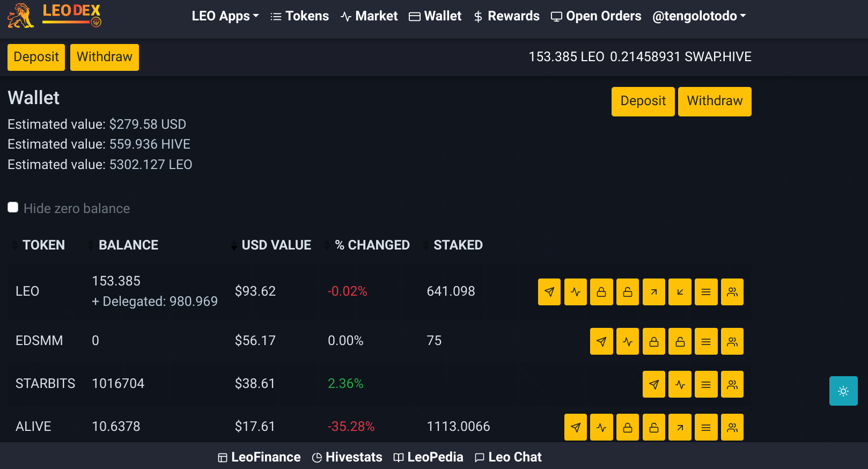The width and height of the screenshot is (868, 469).
Task: Open market chart icon for LEO
Action: [x=576, y=292]
